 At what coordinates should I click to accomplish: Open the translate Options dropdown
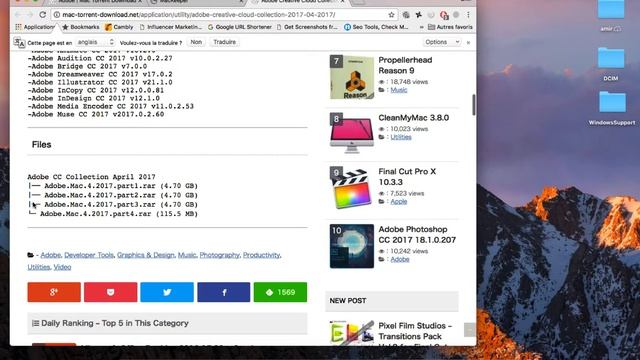click(x=442, y=42)
